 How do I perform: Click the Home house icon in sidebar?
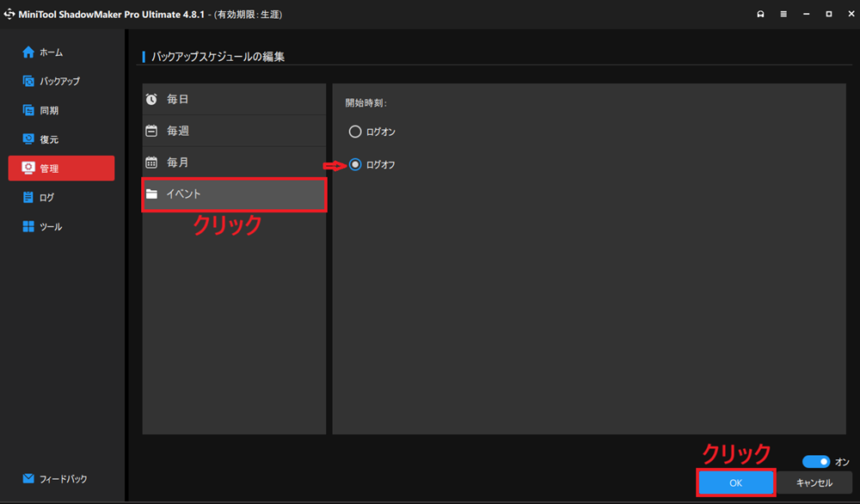click(x=28, y=52)
